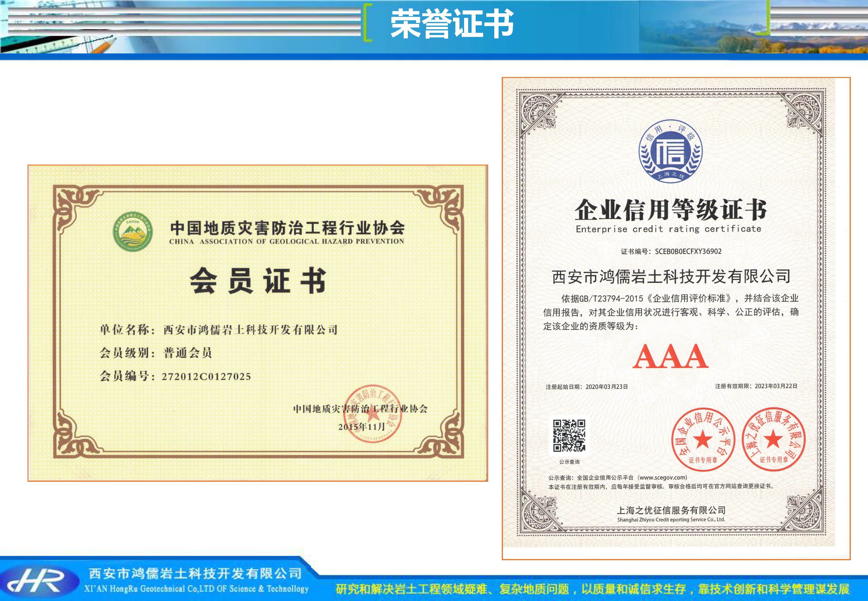Click 会员级别: 普通会员 line
This screenshot has width=868, height=601.
coord(155,353)
